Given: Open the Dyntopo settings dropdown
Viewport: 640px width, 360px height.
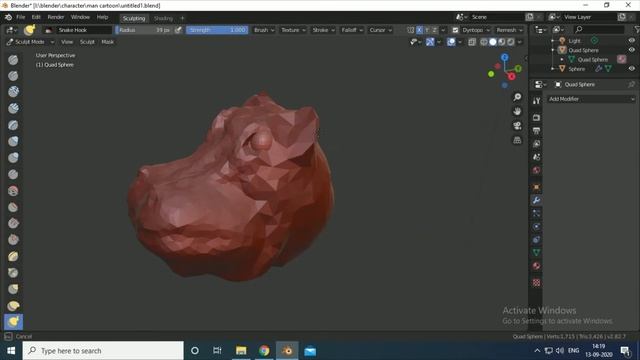Looking at the screenshot, I should [476, 30].
